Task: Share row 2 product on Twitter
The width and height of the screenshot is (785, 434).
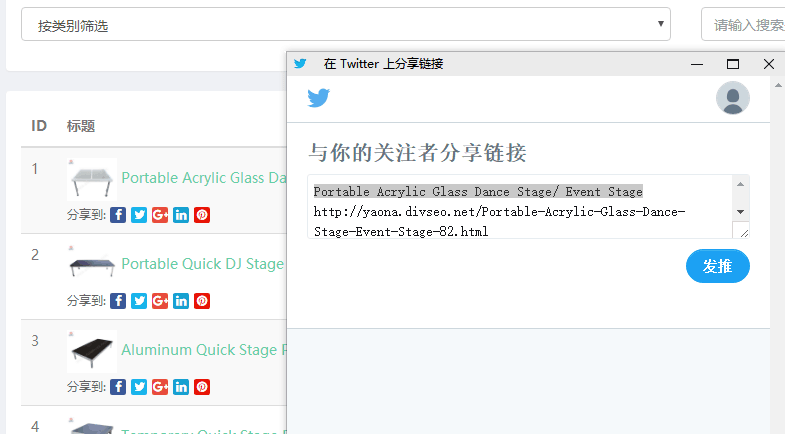Action: click(139, 301)
